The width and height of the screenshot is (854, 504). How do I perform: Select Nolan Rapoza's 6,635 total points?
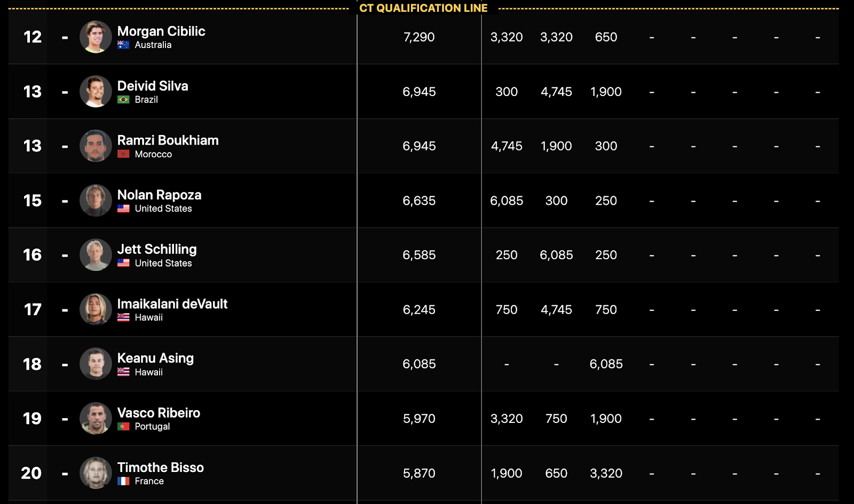point(419,201)
